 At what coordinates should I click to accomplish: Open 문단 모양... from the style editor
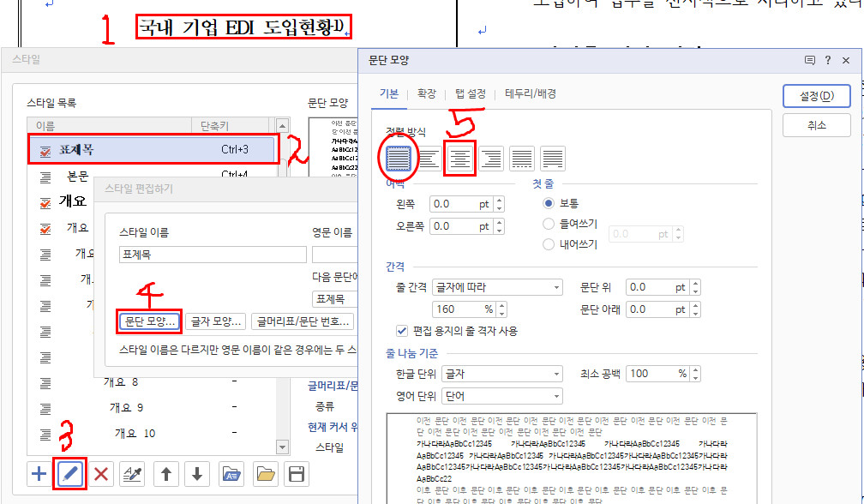150,321
